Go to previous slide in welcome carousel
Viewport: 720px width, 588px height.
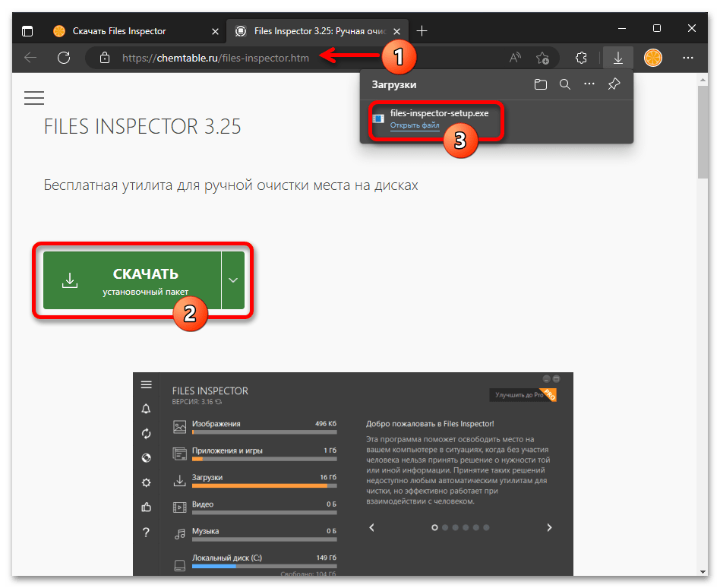[372, 527]
